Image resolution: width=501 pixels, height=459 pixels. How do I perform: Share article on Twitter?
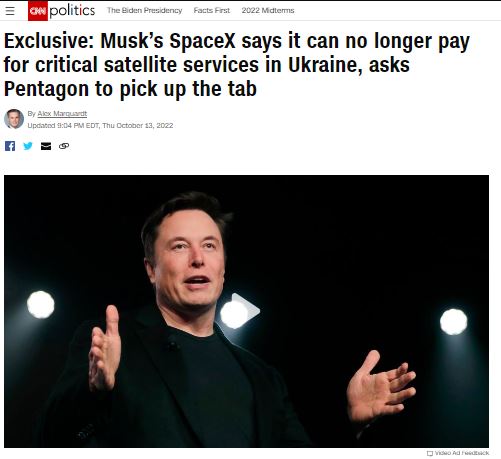coord(28,146)
